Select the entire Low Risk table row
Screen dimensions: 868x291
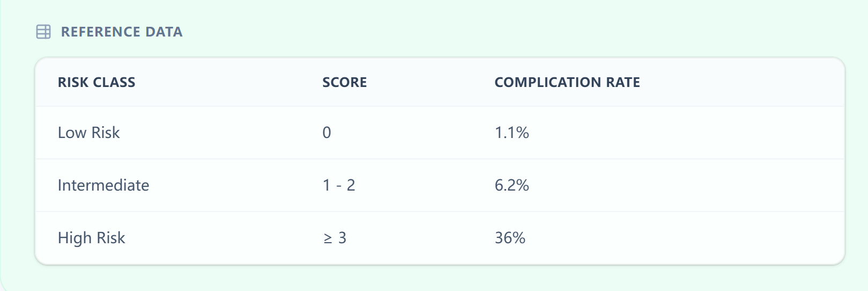670,133
